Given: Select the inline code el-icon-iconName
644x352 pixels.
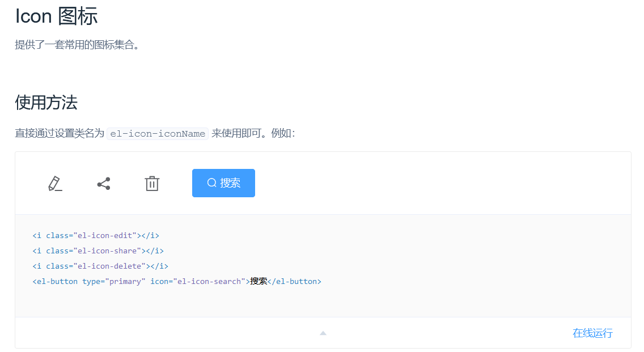Looking at the screenshot, I should click(158, 134).
